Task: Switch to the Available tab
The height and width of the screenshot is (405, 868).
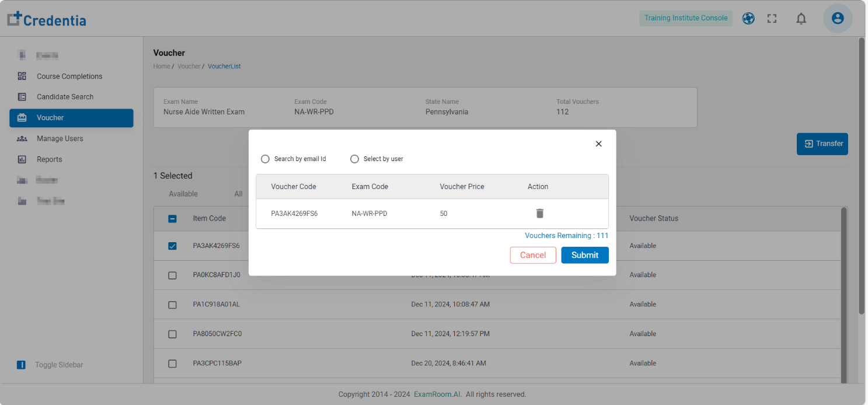Action: [183, 194]
